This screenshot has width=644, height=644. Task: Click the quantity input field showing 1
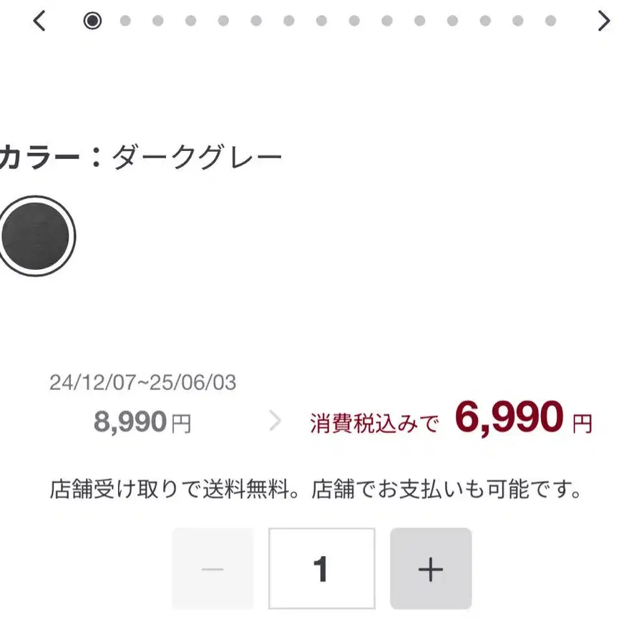[321, 569]
